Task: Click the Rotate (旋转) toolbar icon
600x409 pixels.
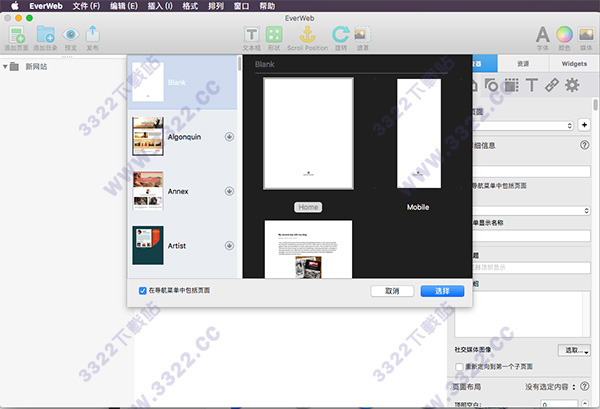Action: (340, 34)
